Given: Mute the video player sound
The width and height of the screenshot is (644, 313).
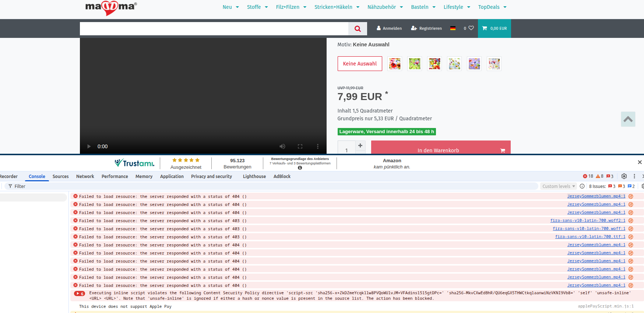Looking at the screenshot, I should coord(282,146).
